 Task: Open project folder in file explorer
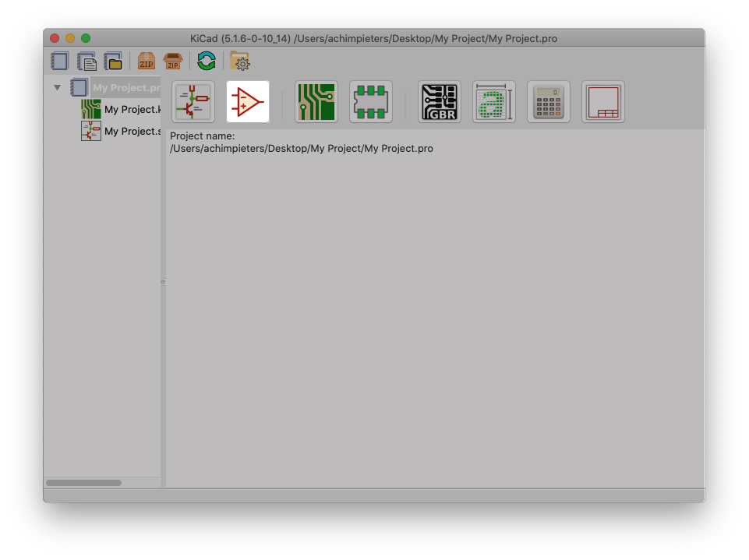pyautogui.click(x=240, y=61)
